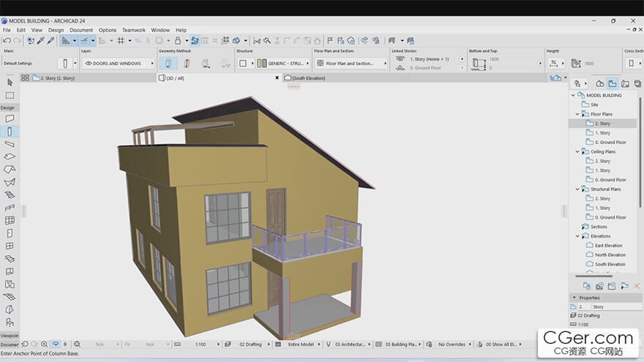Collapse the Floor Plans tree node

coord(577,114)
